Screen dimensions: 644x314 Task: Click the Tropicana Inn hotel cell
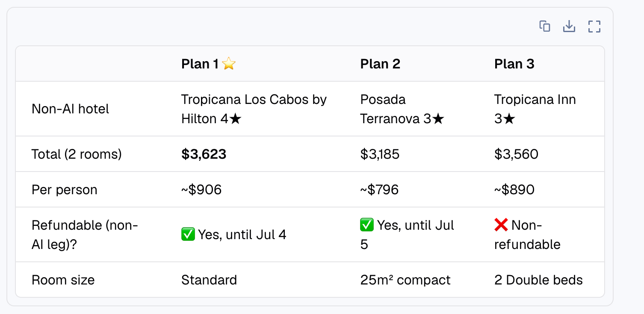click(x=535, y=109)
